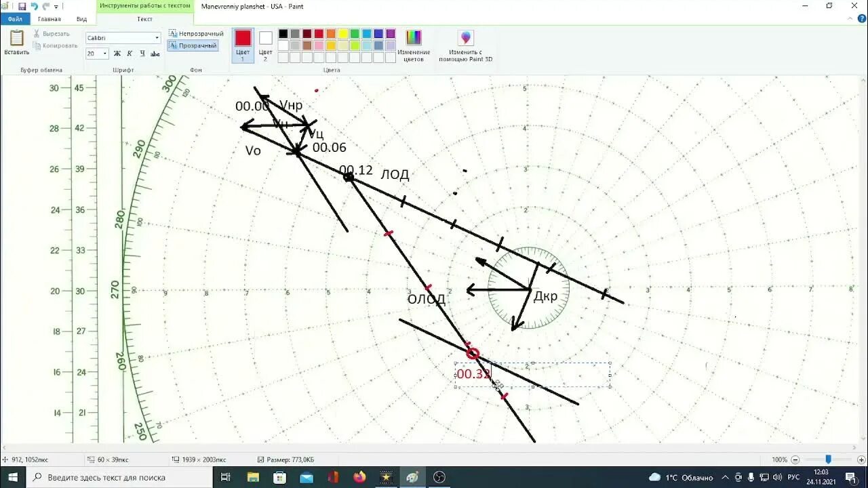
Task: Click Вырезать (cut) in the clipboard group
Action: pos(52,33)
